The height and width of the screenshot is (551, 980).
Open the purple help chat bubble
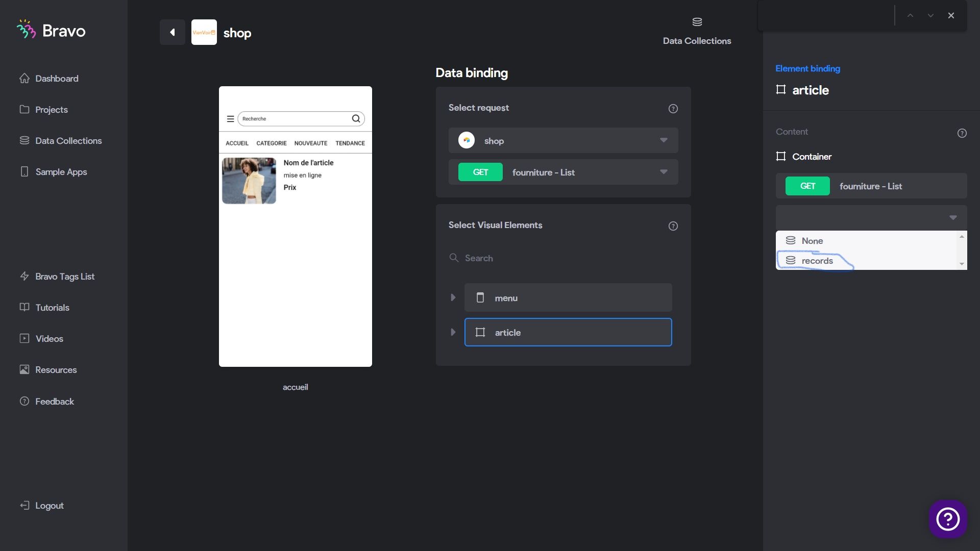(x=948, y=519)
